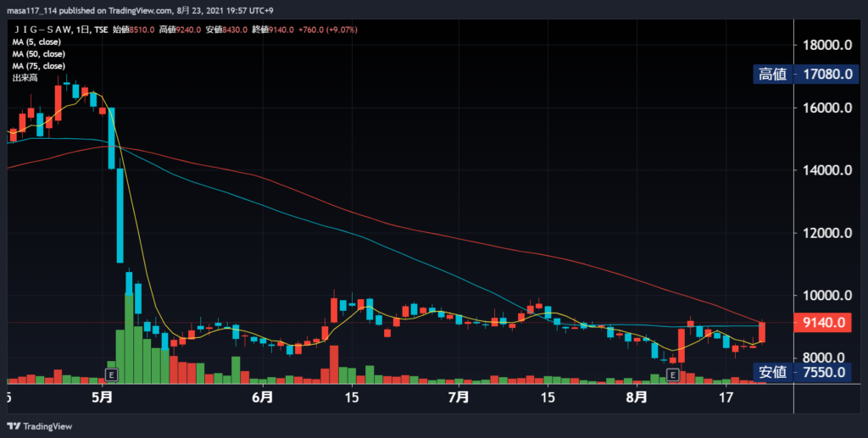The height and width of the screenshot is (438, 868).
Task: Click the 17 date axis label
Action: [x=726, y=397]
